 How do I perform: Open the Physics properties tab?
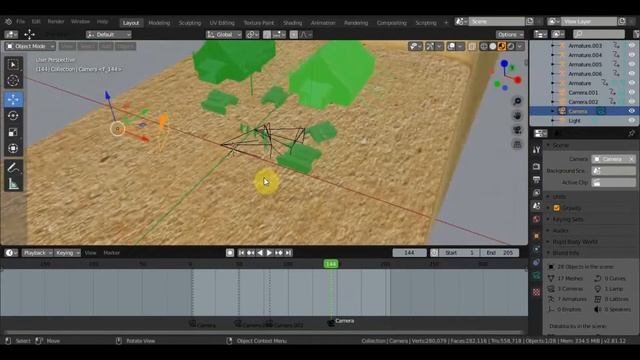[x=536, y=249]
